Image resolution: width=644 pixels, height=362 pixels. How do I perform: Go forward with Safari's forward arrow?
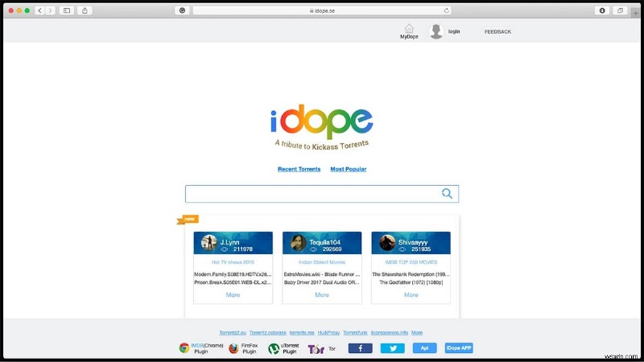[50, 10]
